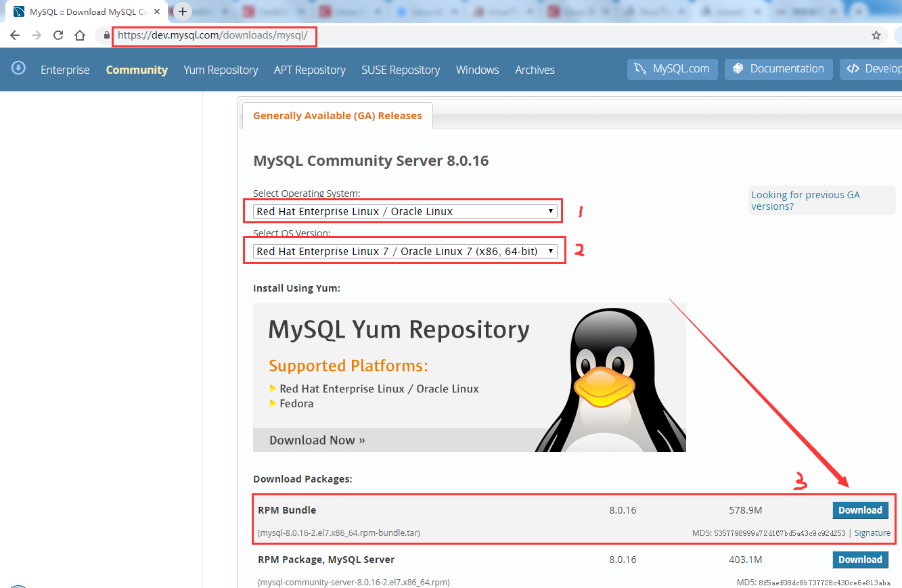The height and width of the screenshot is (588, 902).
Task: Bookmark page with the star icon
Action: [876, 35]
